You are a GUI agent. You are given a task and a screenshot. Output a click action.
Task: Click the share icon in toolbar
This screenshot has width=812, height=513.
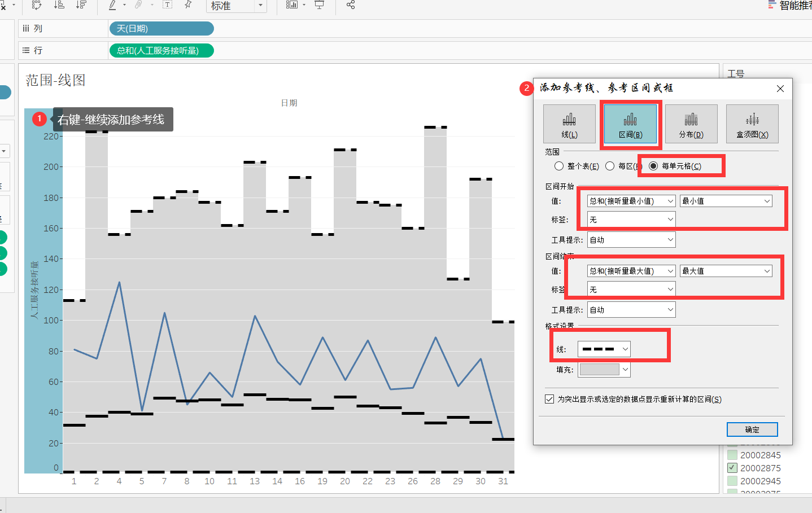tap(351, 5)
